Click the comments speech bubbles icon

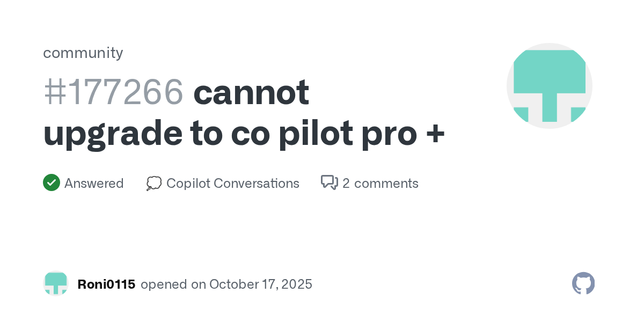tap(329, 183)
